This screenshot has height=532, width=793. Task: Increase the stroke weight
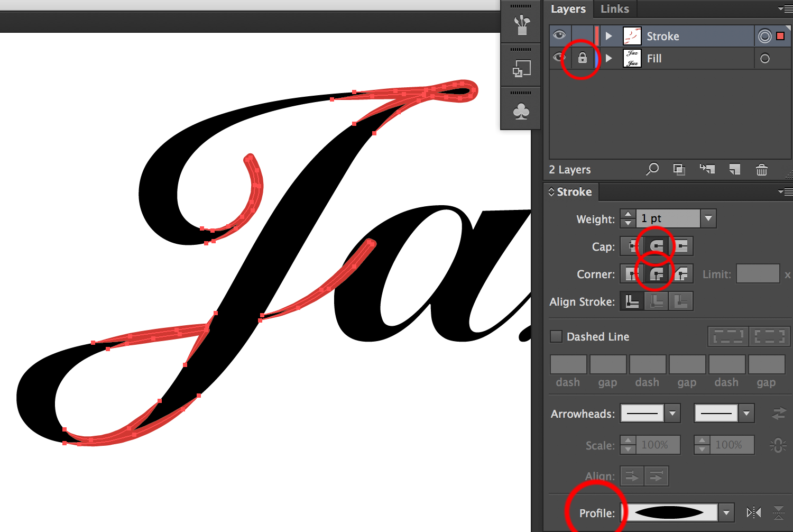pos(628,214)
